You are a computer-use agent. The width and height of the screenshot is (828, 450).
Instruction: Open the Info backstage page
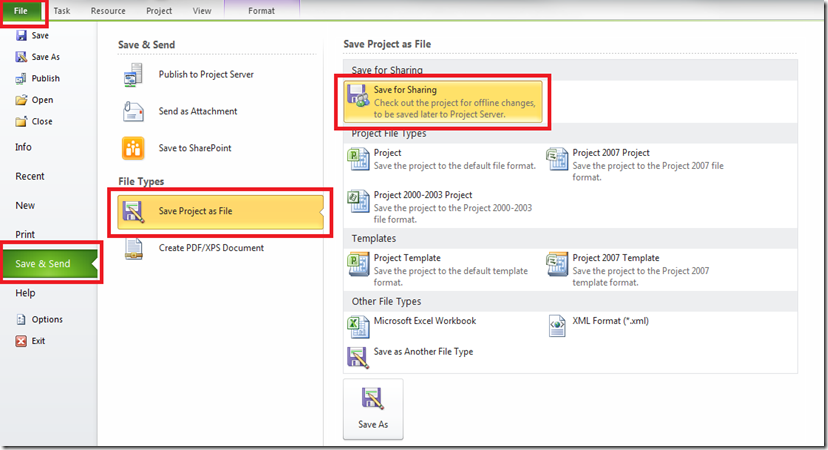(23, 147)
